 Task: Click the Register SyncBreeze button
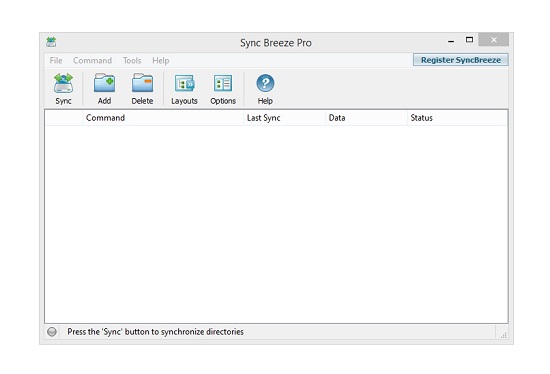tap(461, 60)
